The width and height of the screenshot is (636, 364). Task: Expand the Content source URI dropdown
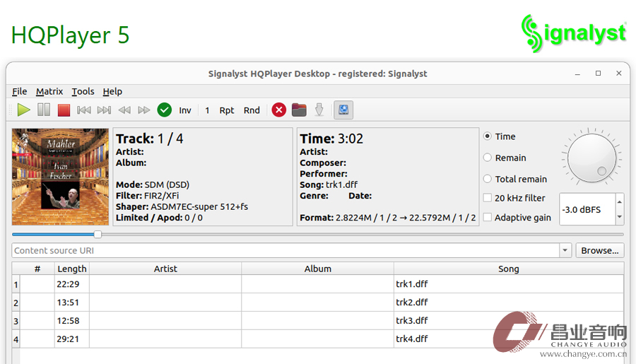tap(565, 250)
